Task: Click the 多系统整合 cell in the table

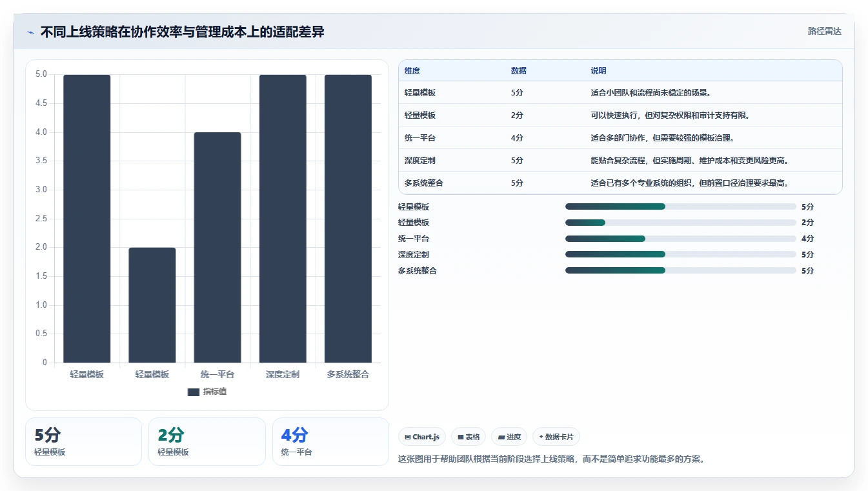Action: [424, 183]
